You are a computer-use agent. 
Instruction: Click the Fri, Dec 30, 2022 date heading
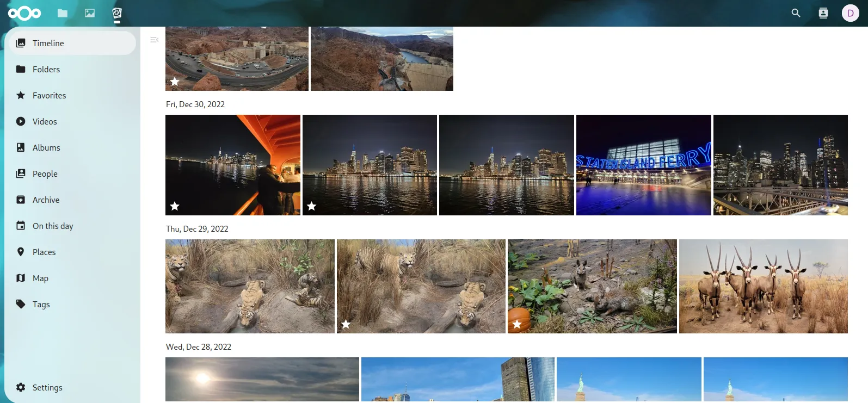195,104
